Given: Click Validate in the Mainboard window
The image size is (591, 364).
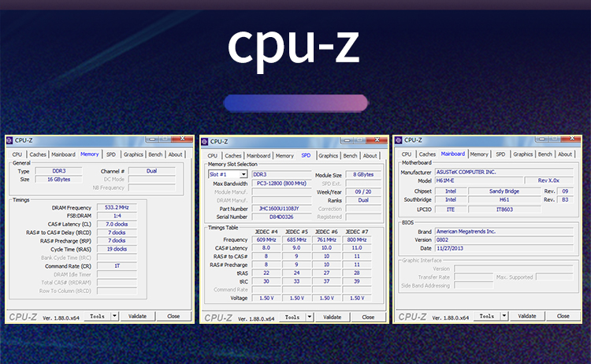Looking at the screenshot, I should click(527, 316).
